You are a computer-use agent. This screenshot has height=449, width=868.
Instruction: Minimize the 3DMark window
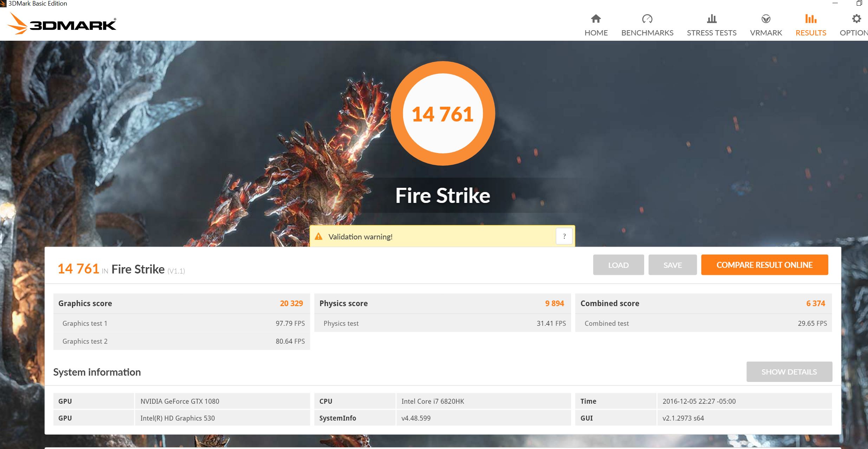835,3
